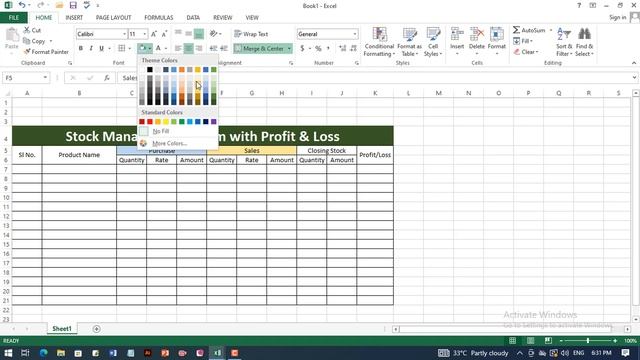
Task: Open Conditional Formatting dropdown
Action: 379,42
